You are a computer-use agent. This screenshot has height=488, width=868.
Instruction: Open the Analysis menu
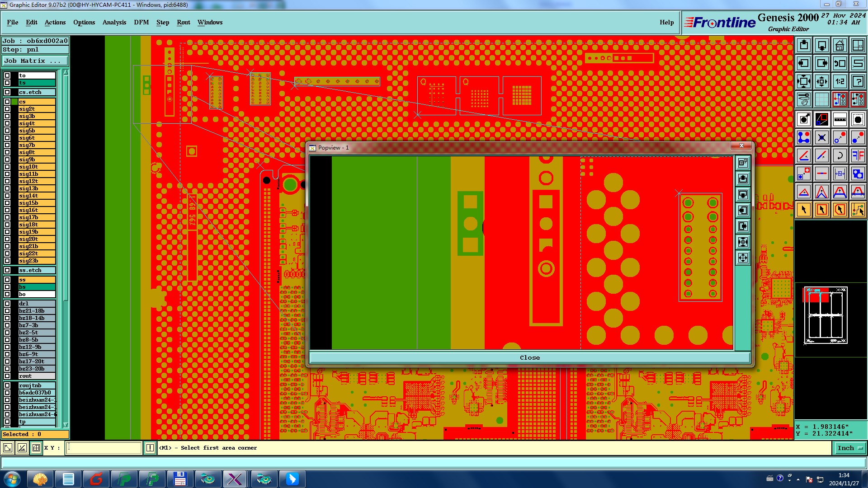[114, 22]
